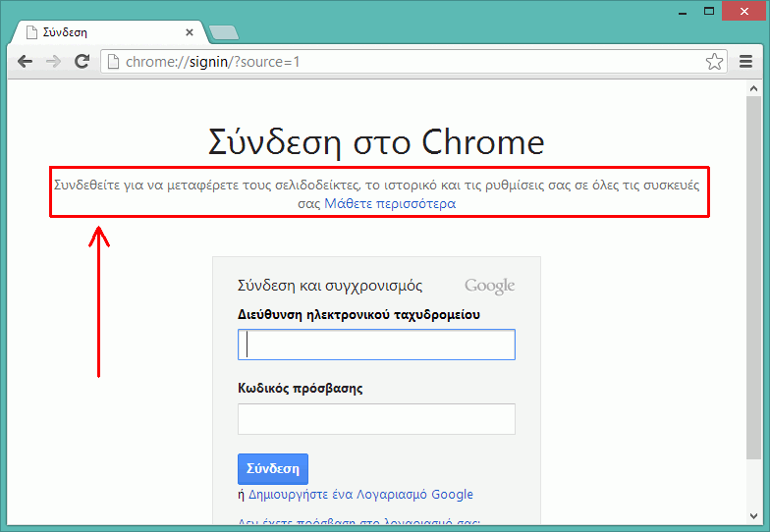Screen dimensions: 770x532
Task: Click the Κωδικός πρόσβασης password field
Action: 376,419
